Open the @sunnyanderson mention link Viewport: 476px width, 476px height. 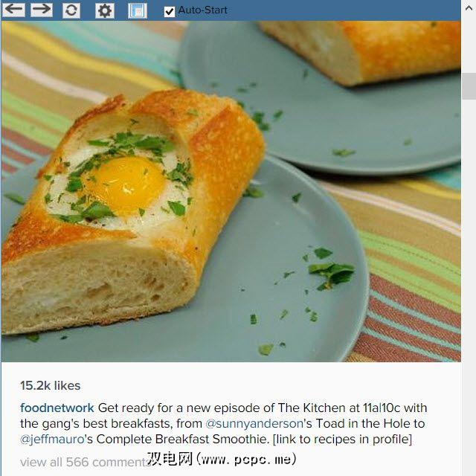pos(254,423)
